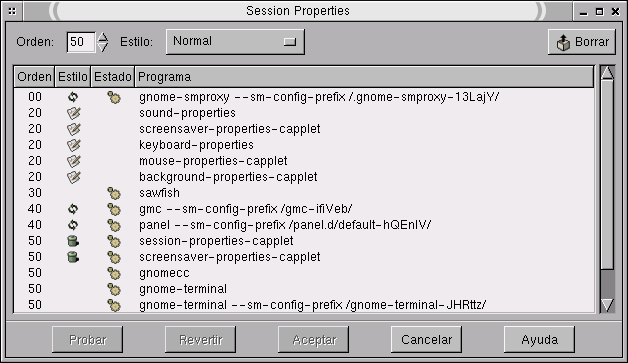Click the state gear icon for gnomecc
Viewport: 628px width, 363px height.
tap(114, 274)
